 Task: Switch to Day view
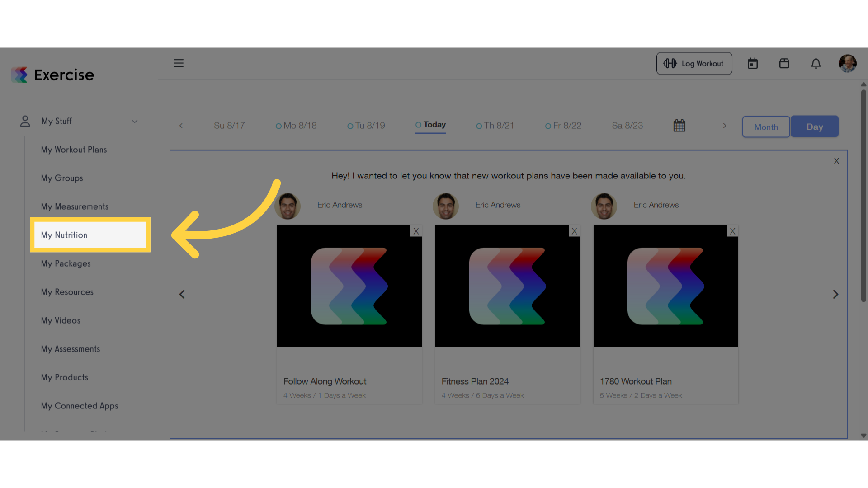click(x=815, y=127)
